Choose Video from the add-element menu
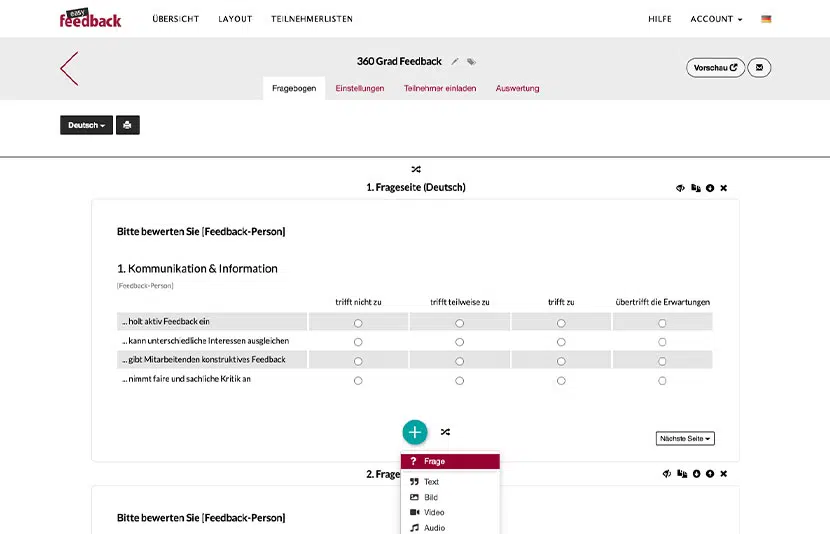Image resolution: width=830 pixels, height=534 pixels. click(x=450, y=512)
